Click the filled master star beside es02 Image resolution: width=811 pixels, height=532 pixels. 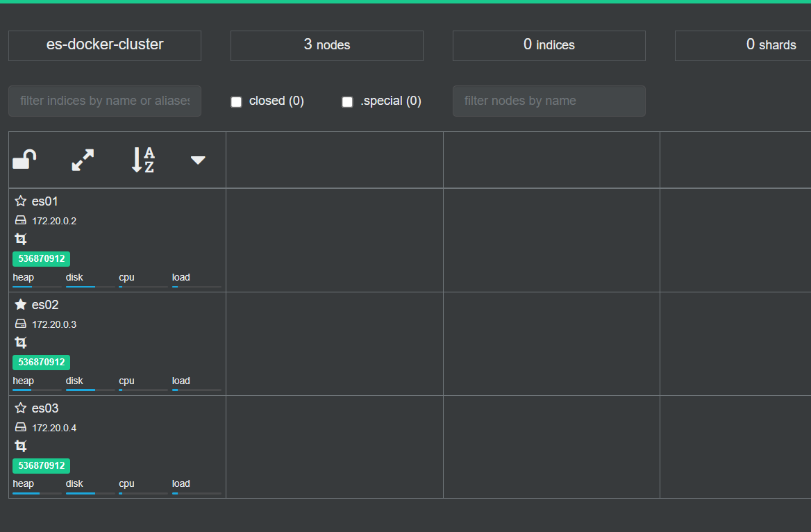tap(21, 304)
